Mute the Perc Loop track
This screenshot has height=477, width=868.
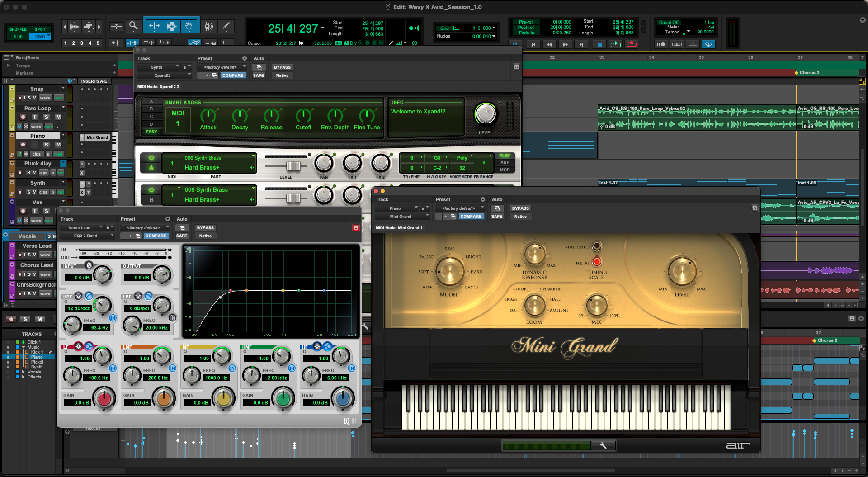pyautogui.click(x=58, y=117)
